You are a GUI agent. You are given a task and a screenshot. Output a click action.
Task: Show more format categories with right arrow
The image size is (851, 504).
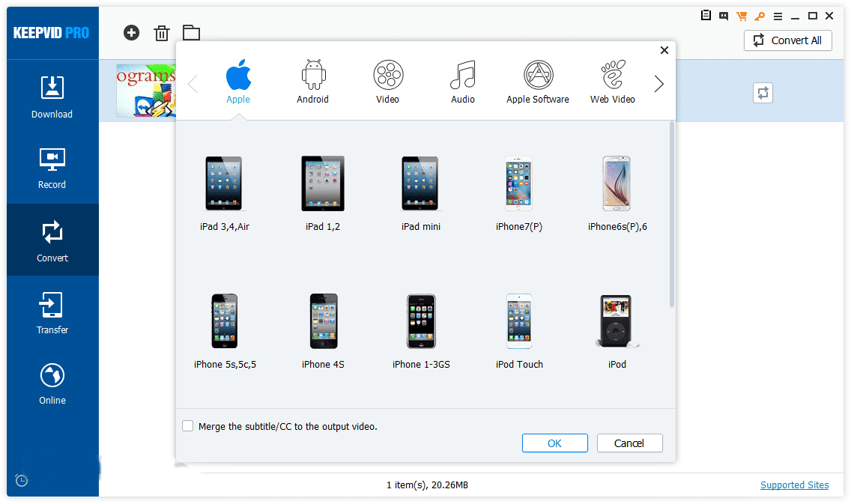click(x=659, y=84)
